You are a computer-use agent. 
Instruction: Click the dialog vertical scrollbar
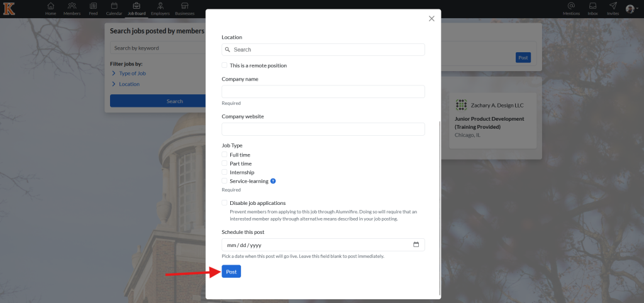tap(440, 207)
